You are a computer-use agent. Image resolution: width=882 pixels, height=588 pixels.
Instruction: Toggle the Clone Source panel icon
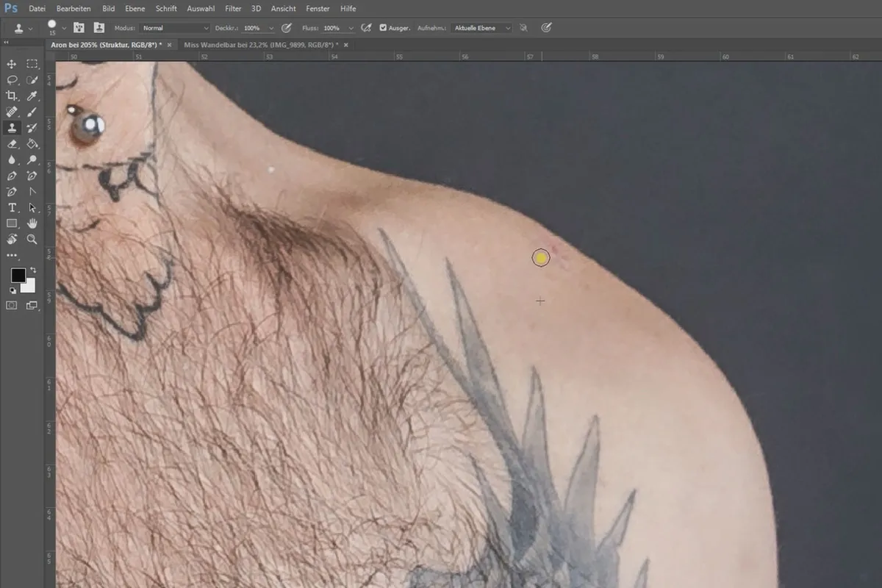point(98,28)
